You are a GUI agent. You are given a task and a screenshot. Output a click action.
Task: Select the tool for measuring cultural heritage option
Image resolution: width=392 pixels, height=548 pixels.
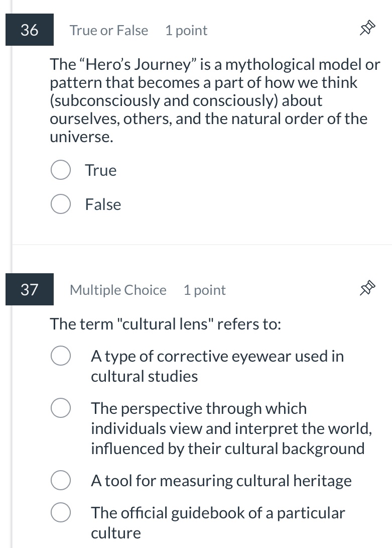(60, 480)
